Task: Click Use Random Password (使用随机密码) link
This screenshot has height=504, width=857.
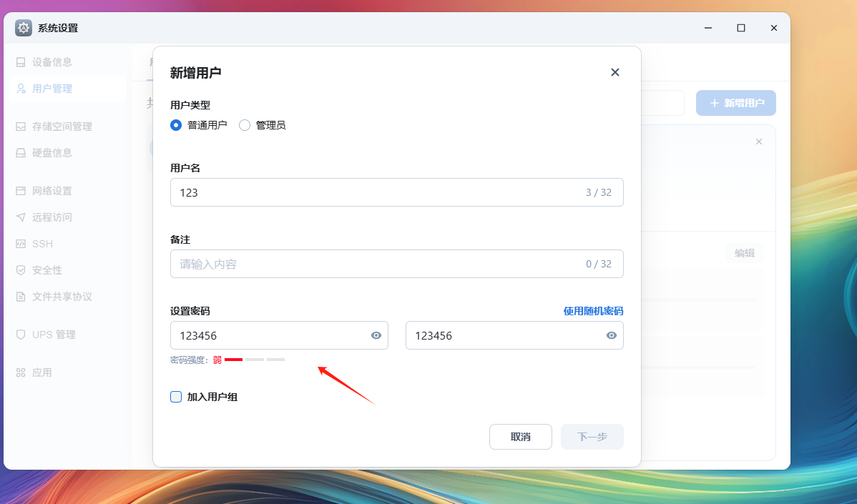Action: [593, 311]
